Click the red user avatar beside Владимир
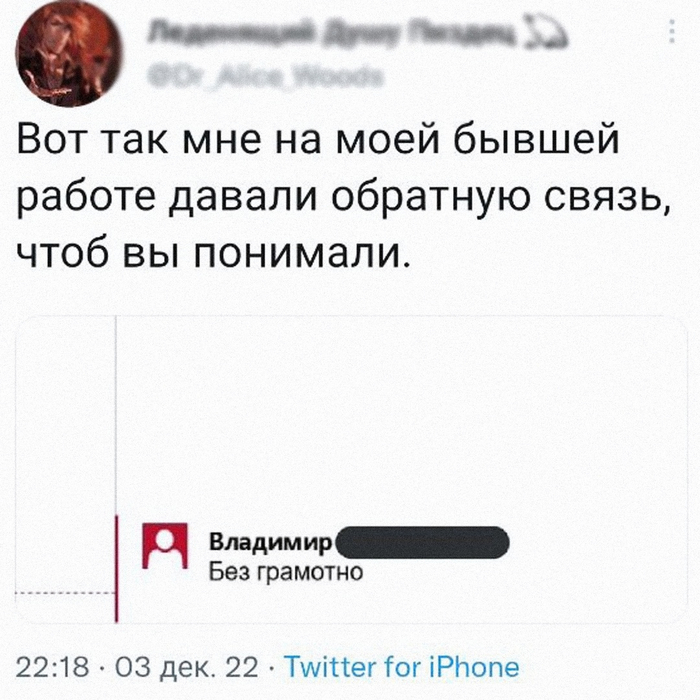Image resolution: width=700 pixels, height=700 pixels. [x=166, y=547]
